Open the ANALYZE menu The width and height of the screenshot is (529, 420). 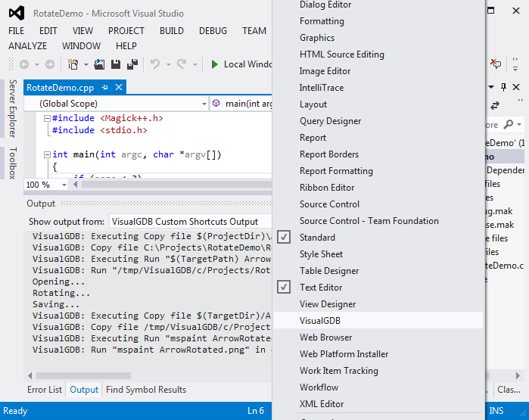(28, 46)
